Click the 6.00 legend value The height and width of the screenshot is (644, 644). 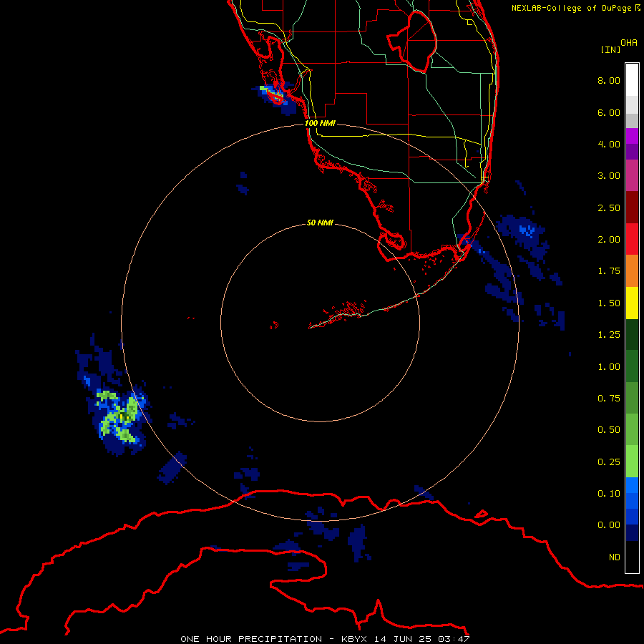point(609,112)
